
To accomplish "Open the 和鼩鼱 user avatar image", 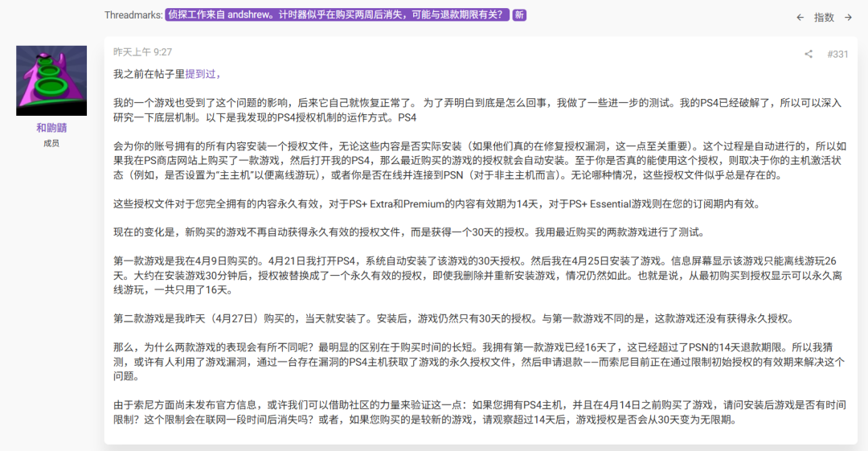I will coord(51,80).
